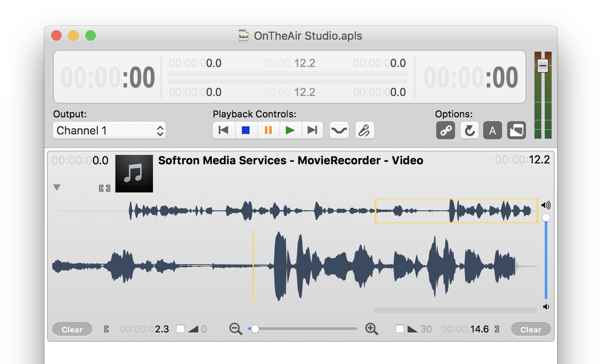Click the out-point bracket icon
This screenshot has width=605, height=364.
(496, 329)
